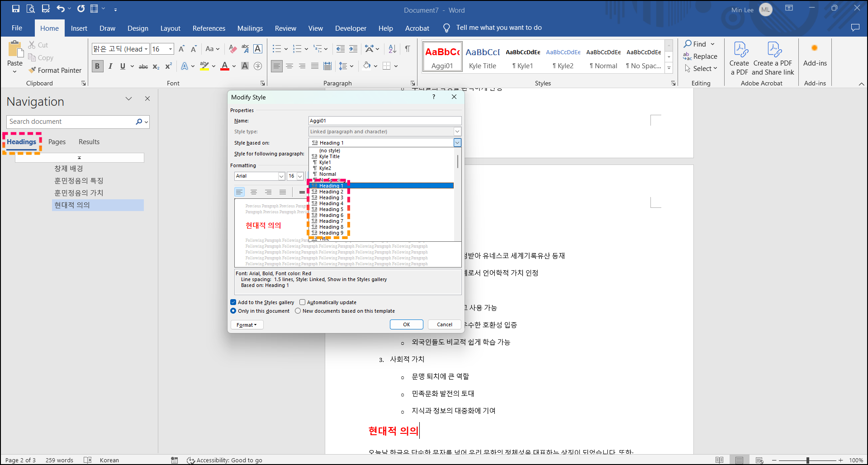Justify text in ribbon Paragraph group
The image size is (868, 465).
(x=315, y=66)
